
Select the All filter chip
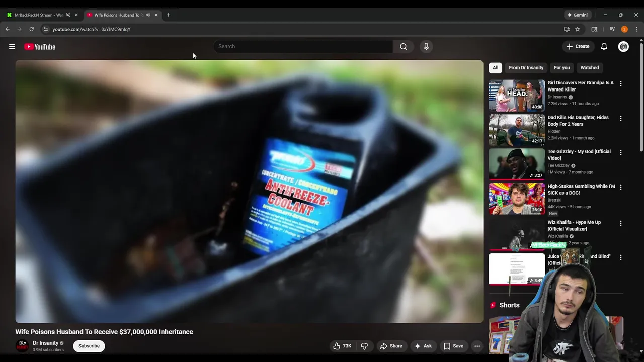tap(495, 67)
